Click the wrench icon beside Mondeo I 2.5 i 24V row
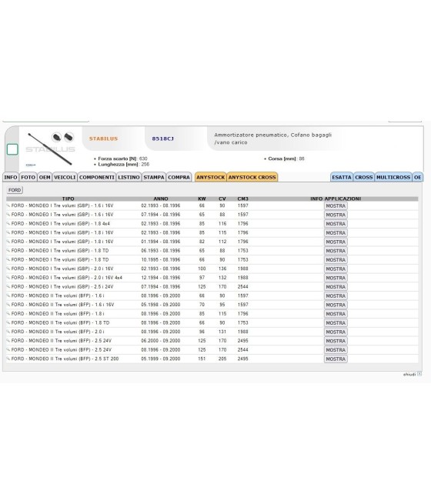Viewport: 431px width, 504px height. 8,287
